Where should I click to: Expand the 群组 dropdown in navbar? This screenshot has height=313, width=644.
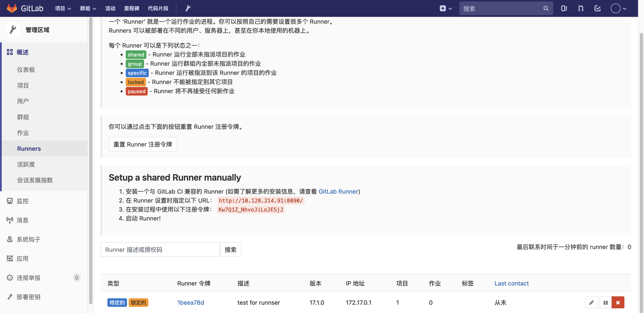88,8
